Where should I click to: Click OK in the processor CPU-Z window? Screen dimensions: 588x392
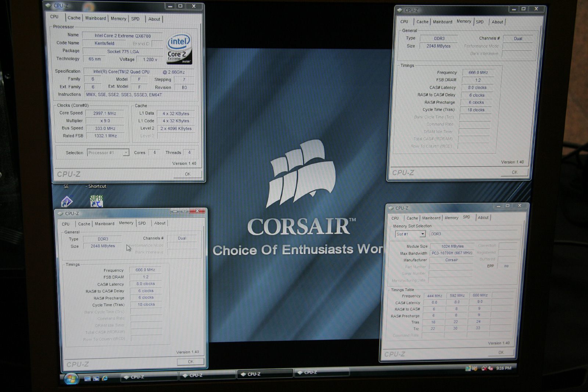[188, 174]
